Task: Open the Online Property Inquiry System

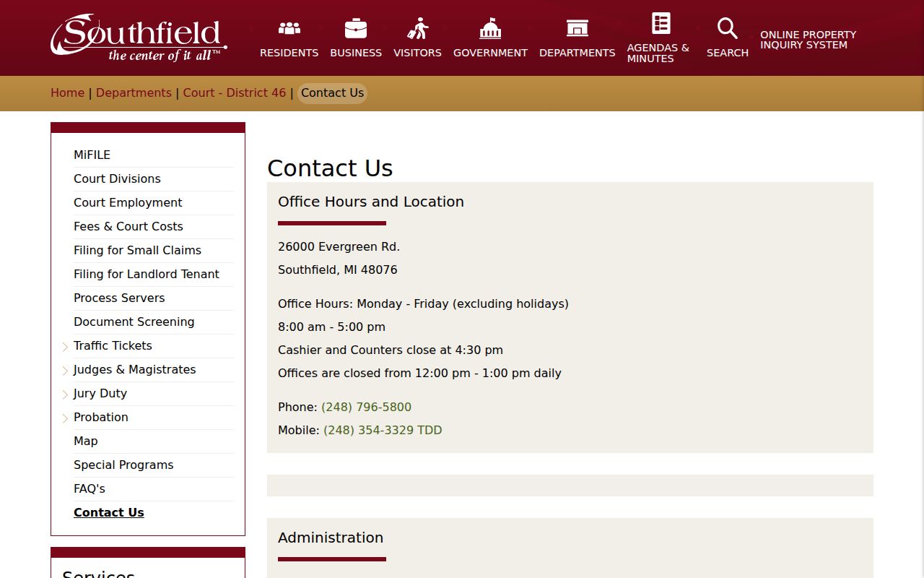Action: [808, 40]
